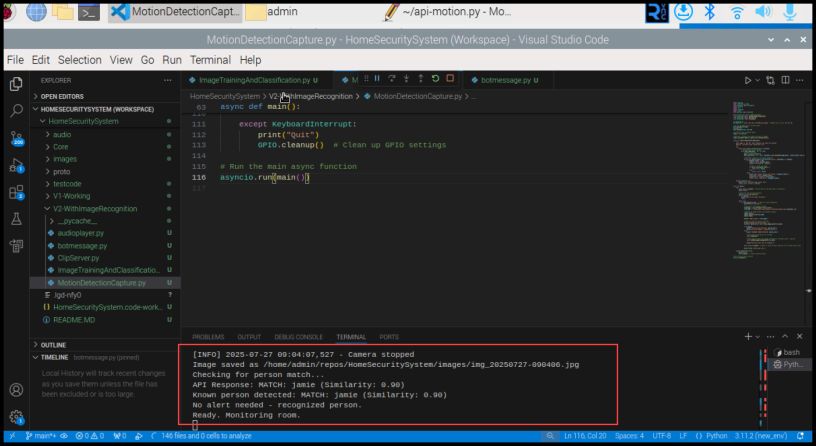Open the Remote Explorer icon in activity bar
Image resolution: width=816 pixels, height=446 pixels.
(16, 246)
